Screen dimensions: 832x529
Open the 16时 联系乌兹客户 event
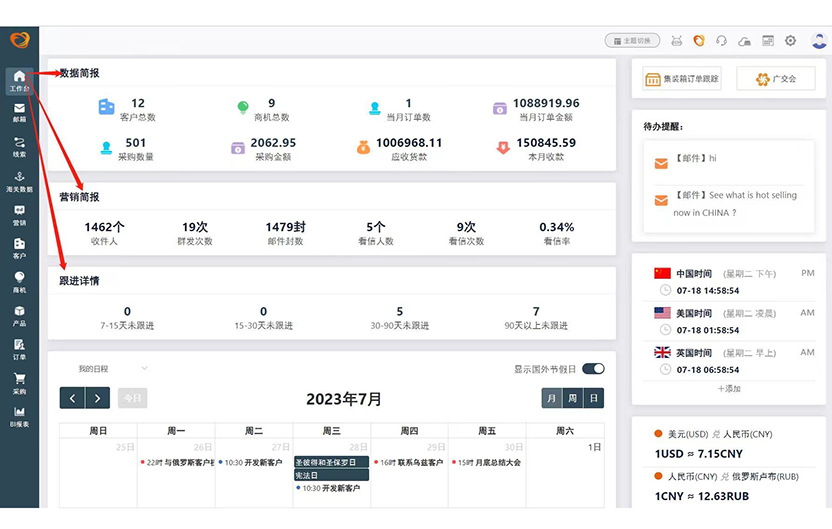(409, 463)
